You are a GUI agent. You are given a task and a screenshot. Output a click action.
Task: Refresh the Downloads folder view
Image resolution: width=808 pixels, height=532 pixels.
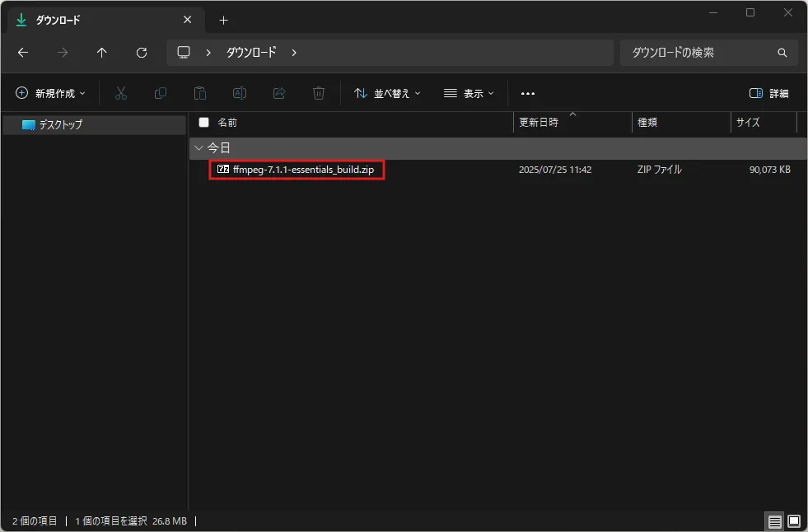(x=142, y=52)
